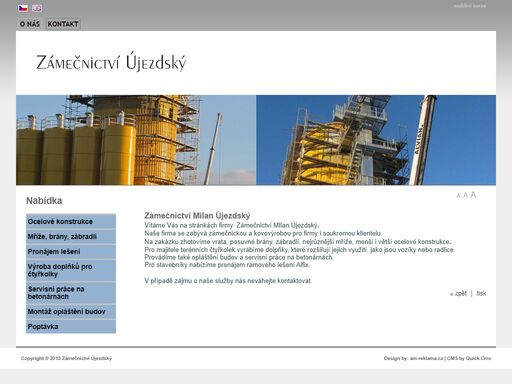
Task: Switch to Czech language flag
Action: coord(23,8)
